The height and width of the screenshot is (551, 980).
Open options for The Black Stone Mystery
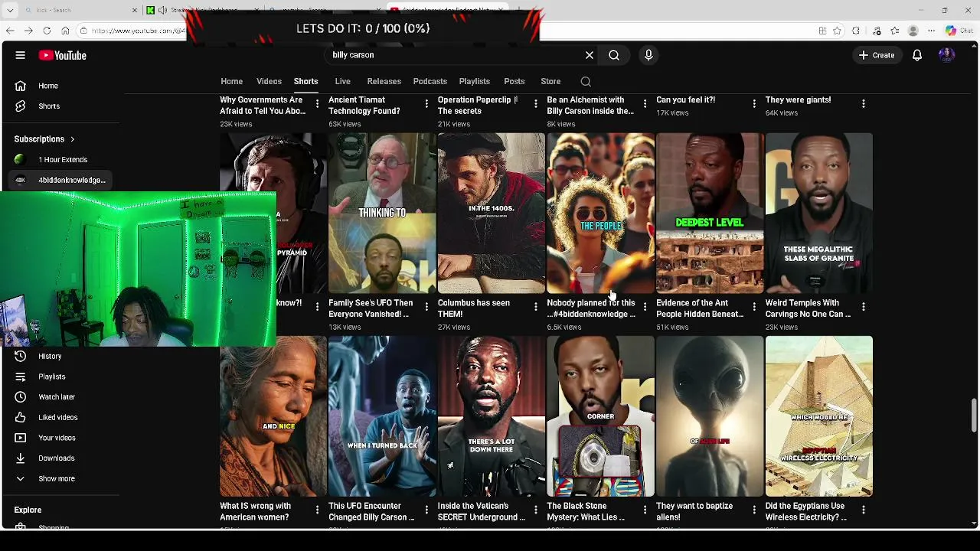pyautogui.click(x=645, y=510)
